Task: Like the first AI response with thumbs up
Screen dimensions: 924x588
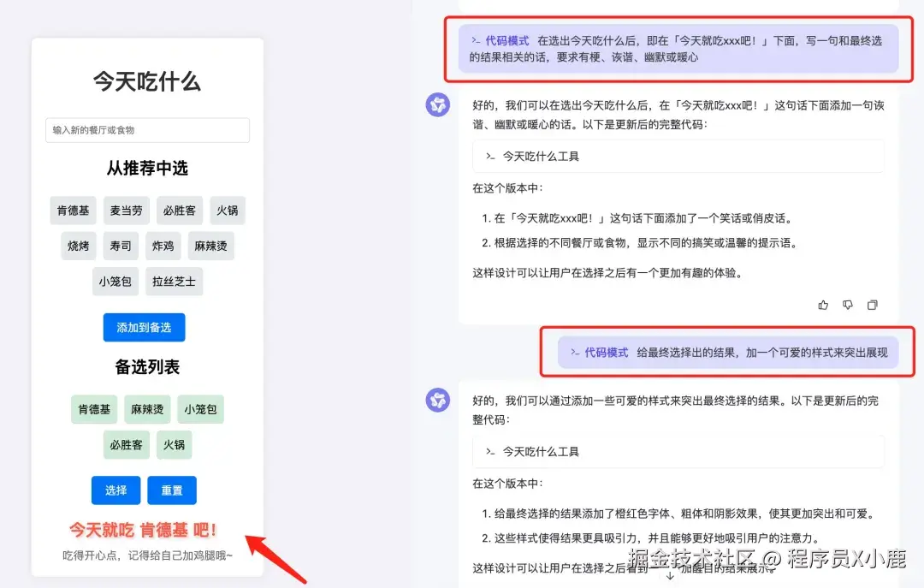Action: [x=823, y=305]
